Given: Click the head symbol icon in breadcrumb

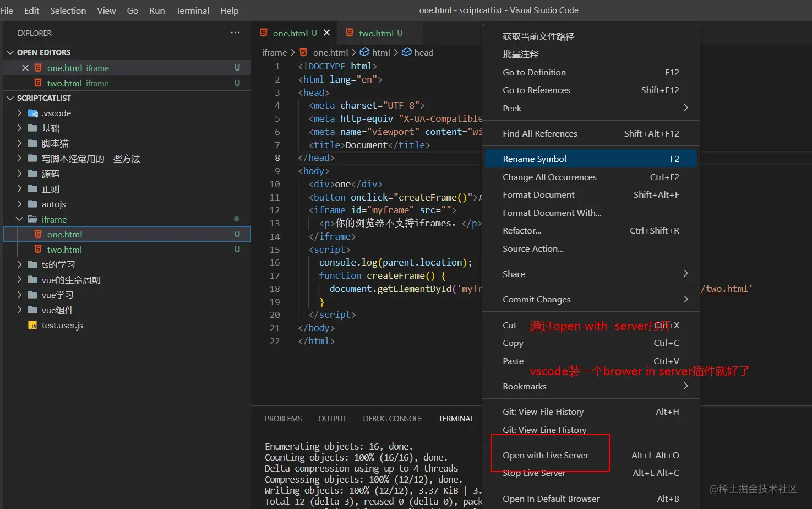Looking at the screenshot, I should click(x=407, y=52).
